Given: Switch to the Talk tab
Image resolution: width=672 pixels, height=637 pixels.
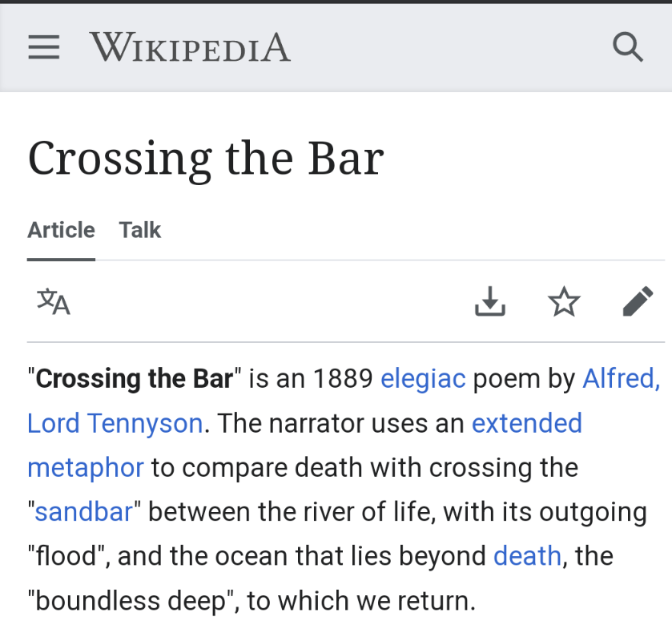Looking at the screenshot, I should pyautogui.click(x=140, y=231).
